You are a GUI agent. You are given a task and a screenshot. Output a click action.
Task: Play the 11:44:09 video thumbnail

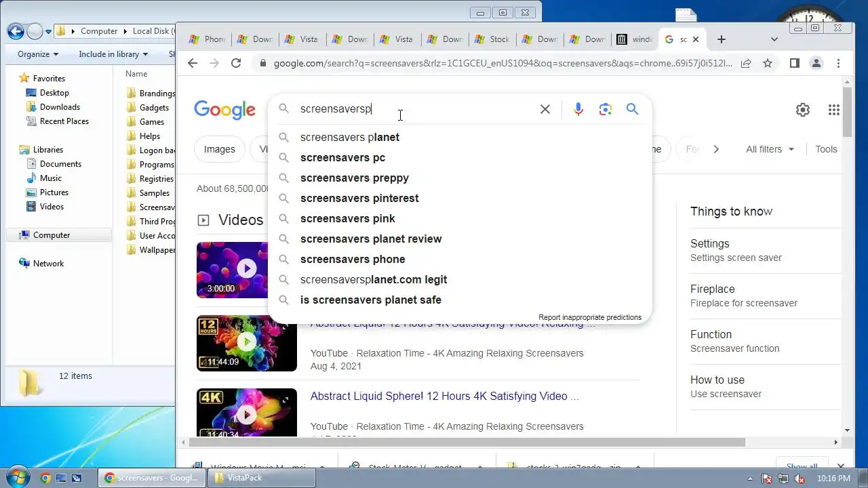(x=247, y=343)
